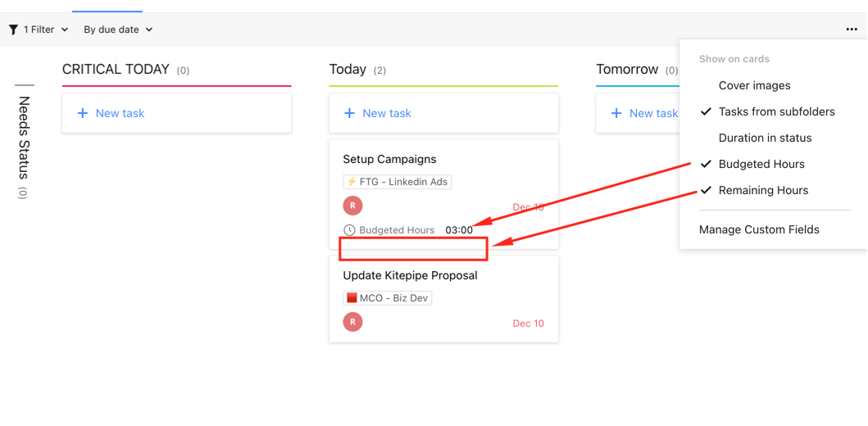This screenshot has width=868, height=426.
Task: Open the Setup Campaigns task card title
Action: pos(389,159)
